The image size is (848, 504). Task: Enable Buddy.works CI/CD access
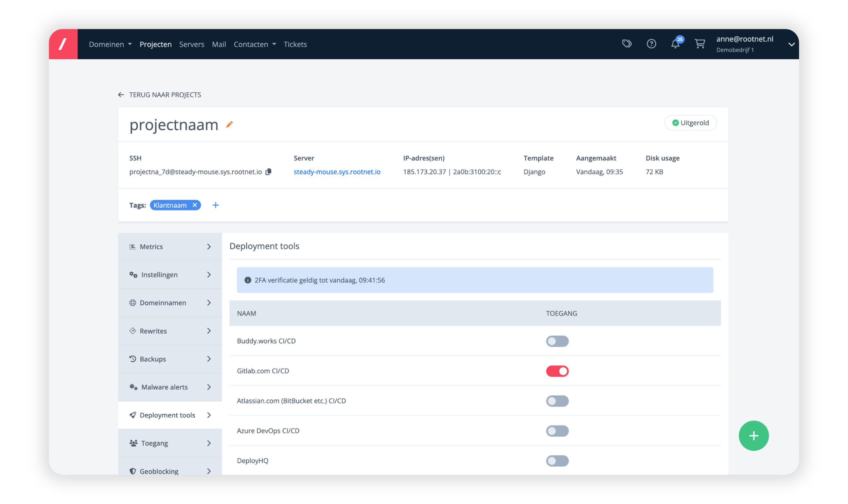tap(557, 341)
